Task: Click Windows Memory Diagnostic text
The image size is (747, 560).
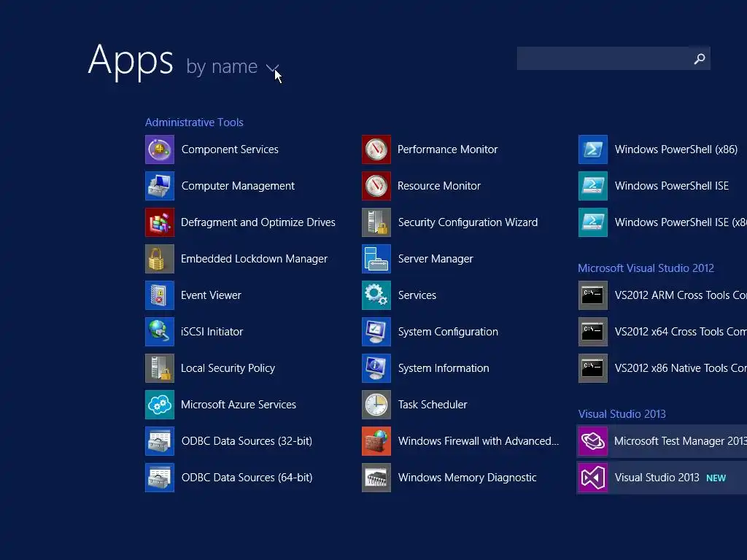Action: point(468,478)
